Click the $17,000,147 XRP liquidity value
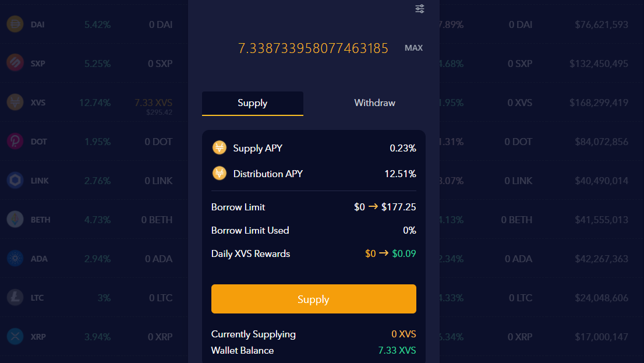Viewport: 644px width, 363px height. tap(601, 337)
